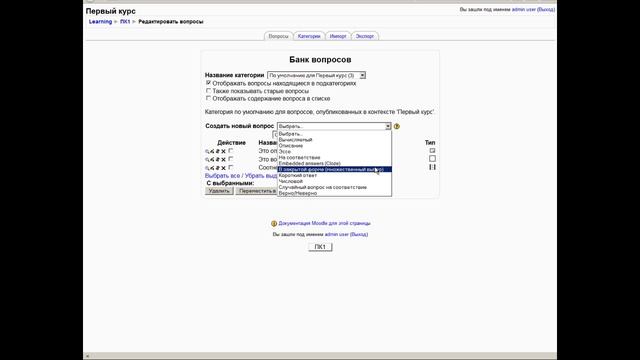This screenshot has height=360, width=640.
Task: Move the question in the 'Это оп' row
Action: point(218,151)
